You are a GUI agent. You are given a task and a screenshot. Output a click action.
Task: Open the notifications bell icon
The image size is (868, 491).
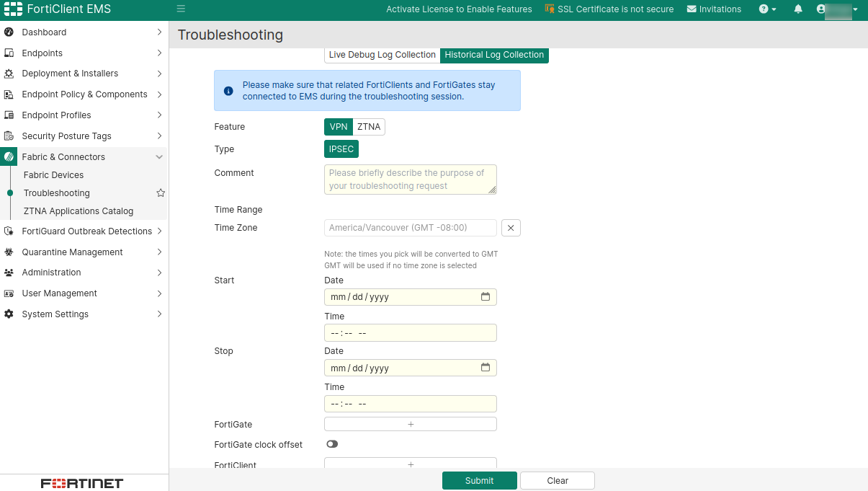pyautogui.click(x=798, y=9)
